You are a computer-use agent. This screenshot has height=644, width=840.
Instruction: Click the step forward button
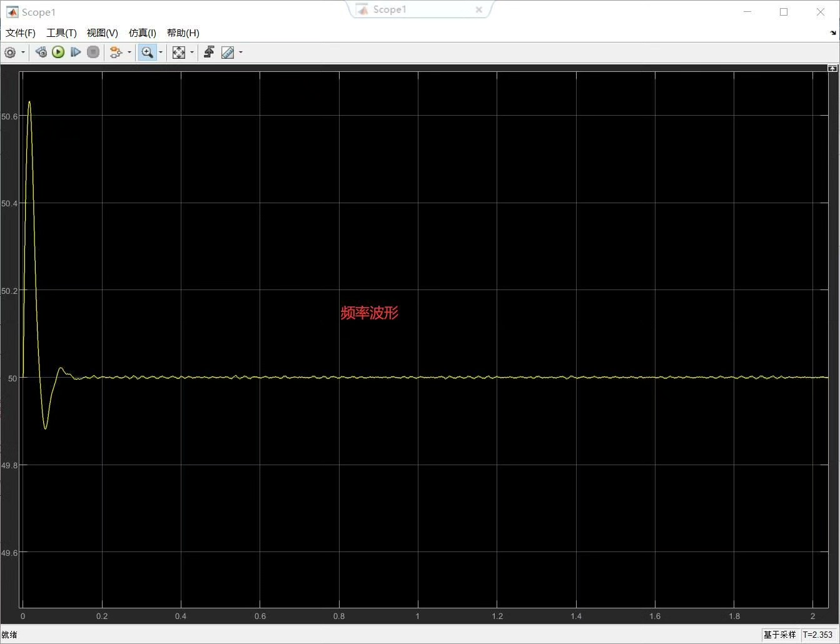(x=76, y=53)
